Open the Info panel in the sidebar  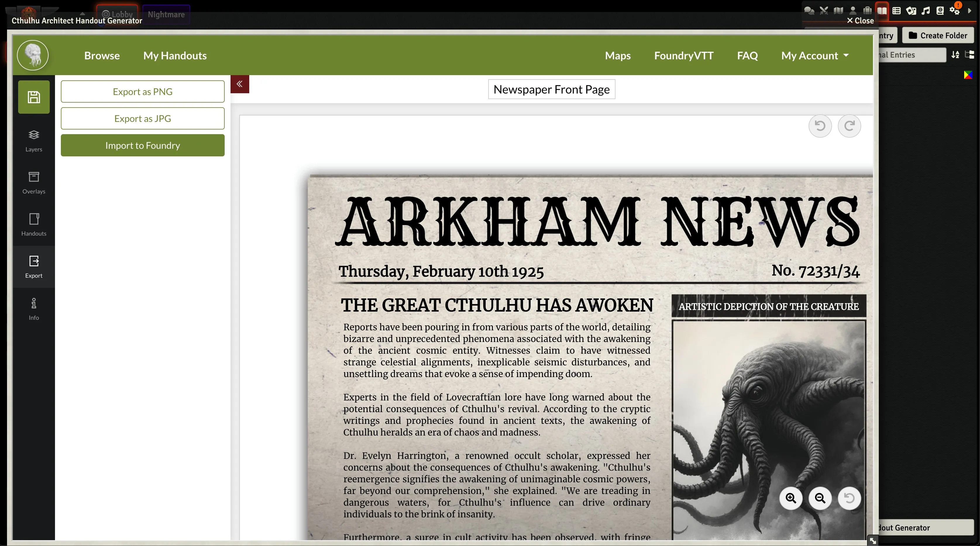click(x=34, y=309)
